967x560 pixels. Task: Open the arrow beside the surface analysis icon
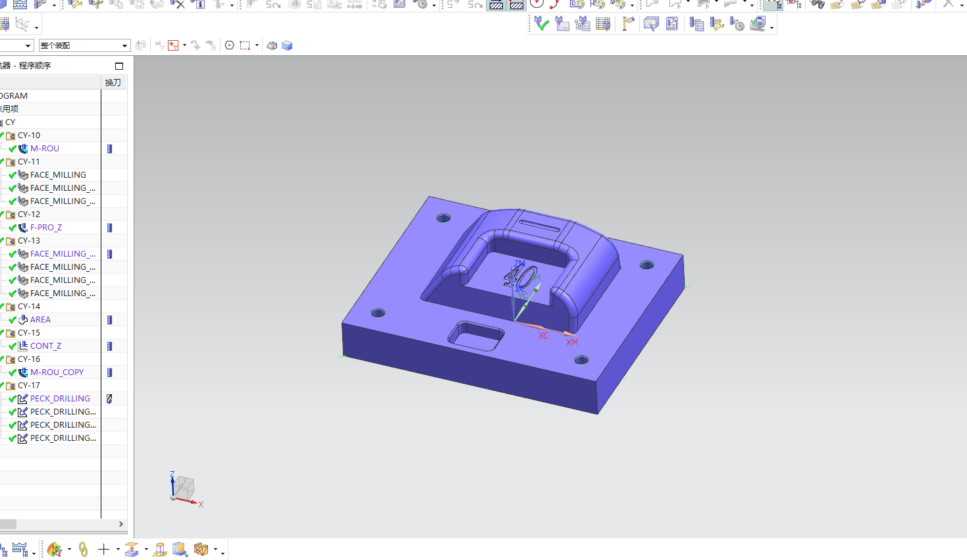tap(69, 549)
